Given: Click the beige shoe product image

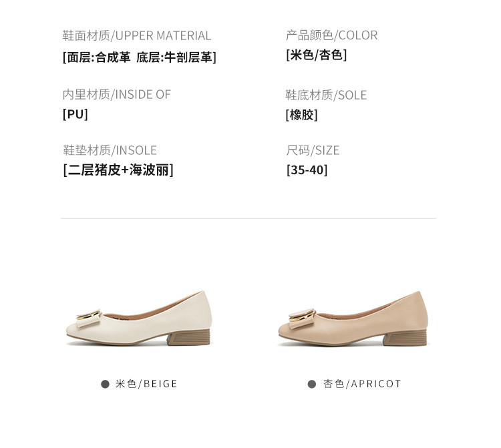Looking at the screenshot, I should click(x=140, y=318).
